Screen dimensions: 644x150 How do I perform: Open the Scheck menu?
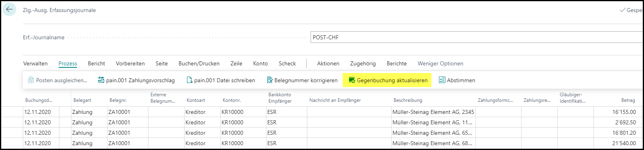coord(287,63)
